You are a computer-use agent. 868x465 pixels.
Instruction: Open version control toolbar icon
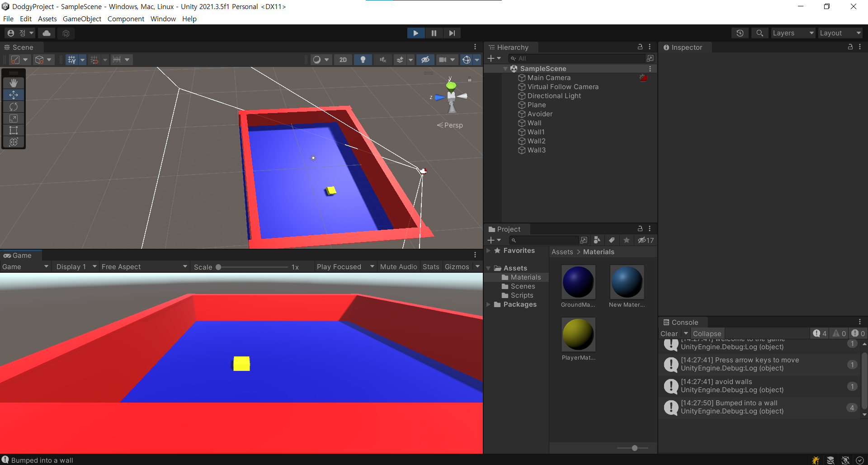(66, 33)
